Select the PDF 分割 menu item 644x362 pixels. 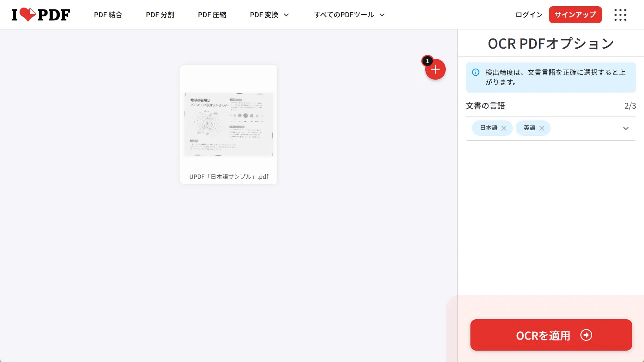click(160, 15)
